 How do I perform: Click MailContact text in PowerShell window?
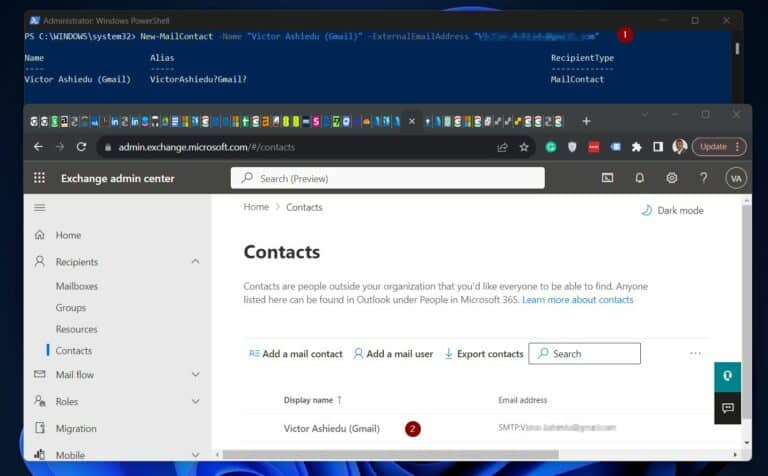coord(577,79)
